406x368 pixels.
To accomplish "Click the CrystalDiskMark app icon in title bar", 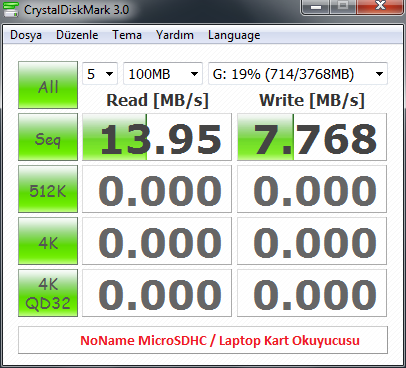I will pyautogui.click(x=11, y=9).
